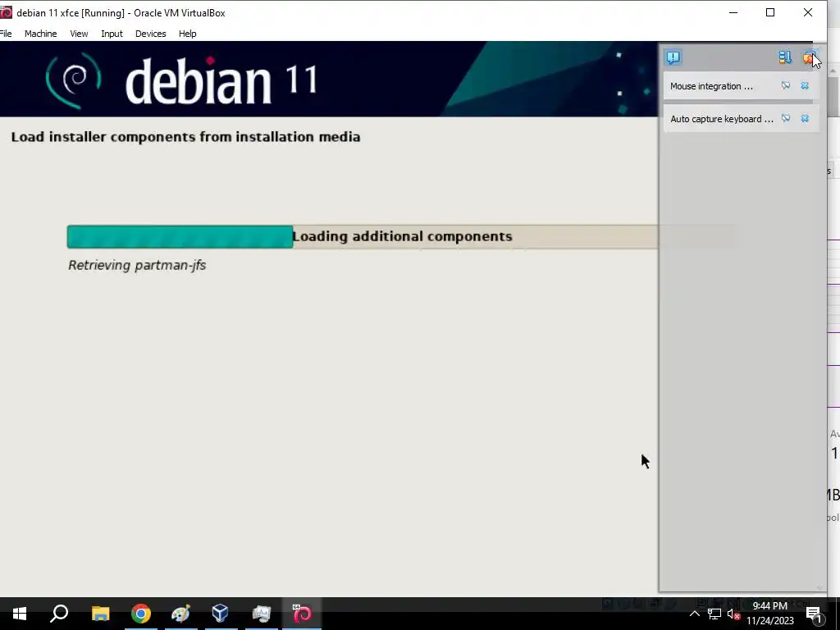Image resolution: width=840 pixels, height=630 pixels.
Task: Open the network status tray icon
Action: (714, 614)
